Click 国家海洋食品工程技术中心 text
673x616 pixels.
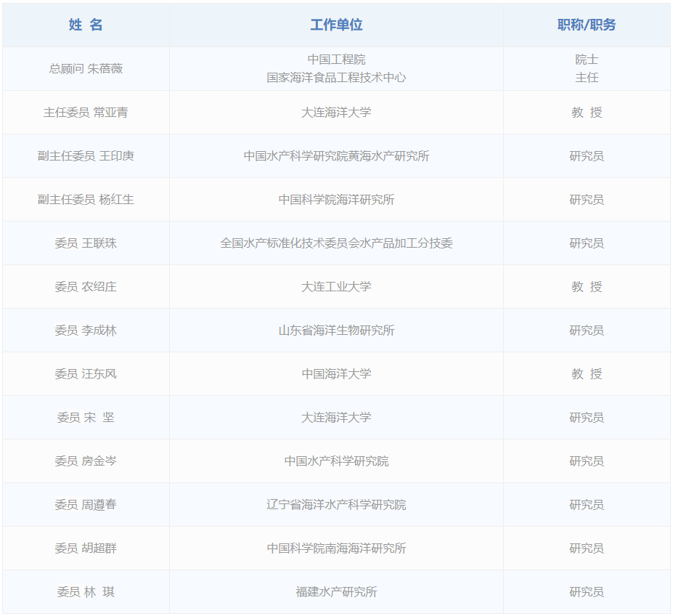coord(336,77)
